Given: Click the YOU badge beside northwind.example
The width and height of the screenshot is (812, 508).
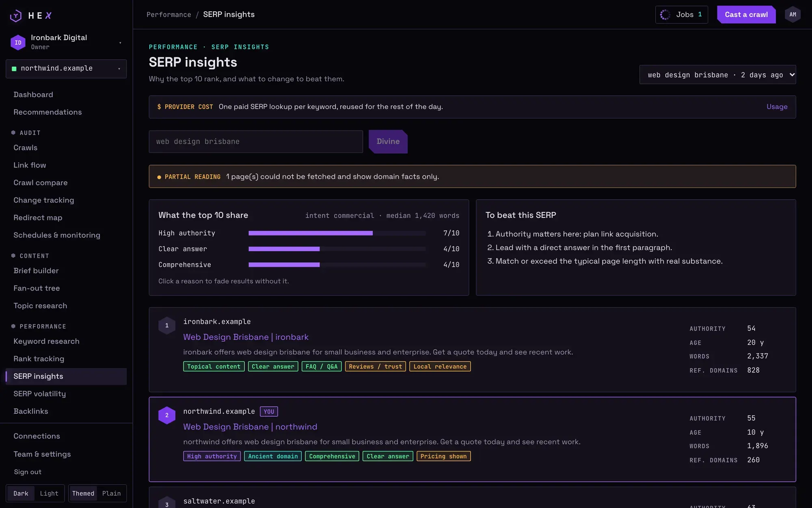Looking at the screenshot, I should [269, 412].
